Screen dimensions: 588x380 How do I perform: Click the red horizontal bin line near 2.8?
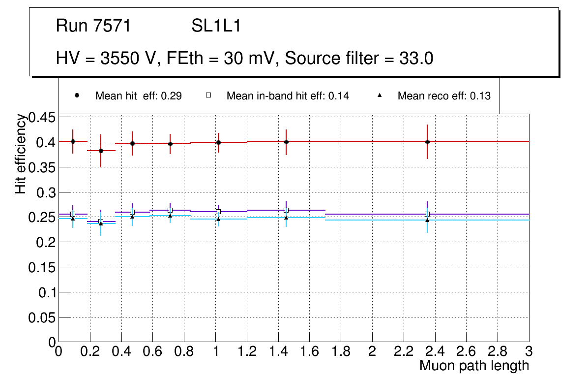tap(498, 142)
